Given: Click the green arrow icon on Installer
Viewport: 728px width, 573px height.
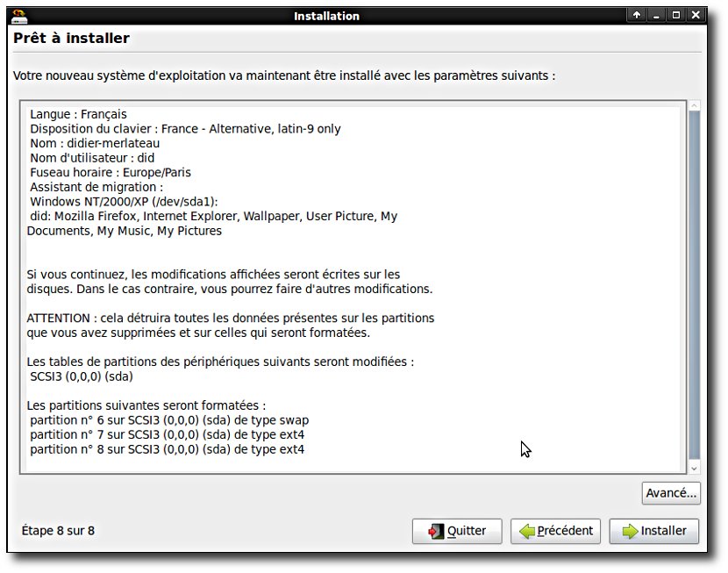Looking at the screenshot, I should click(630, 531).
